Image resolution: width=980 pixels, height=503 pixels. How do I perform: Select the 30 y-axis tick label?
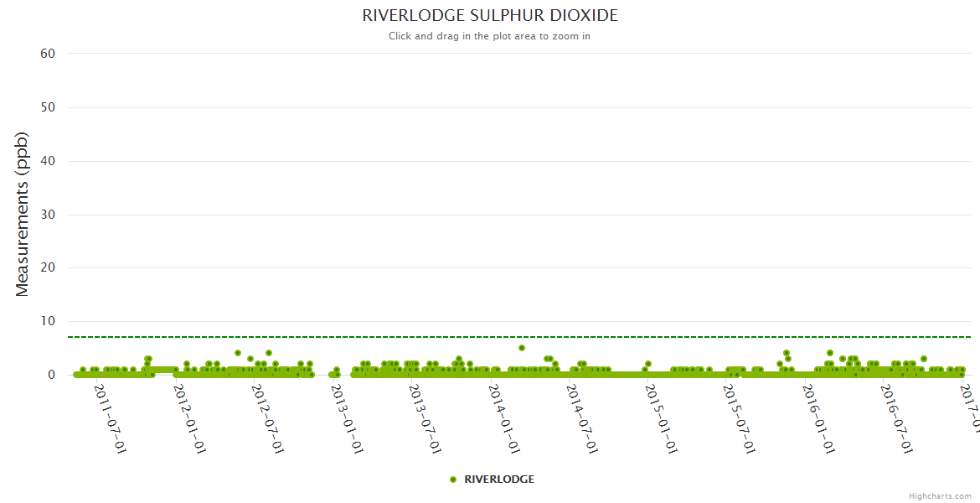click(x=48, y=215)
